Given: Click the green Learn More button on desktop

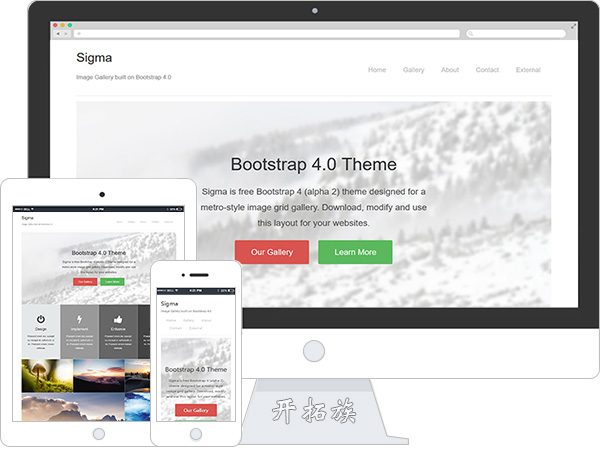Looking at the screenshot, I should coord(355,252).
